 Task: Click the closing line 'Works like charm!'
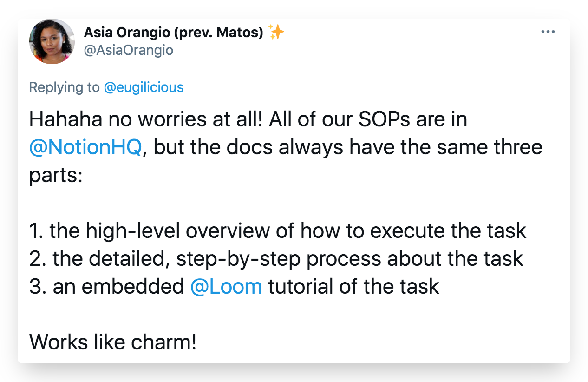(113, 342)
